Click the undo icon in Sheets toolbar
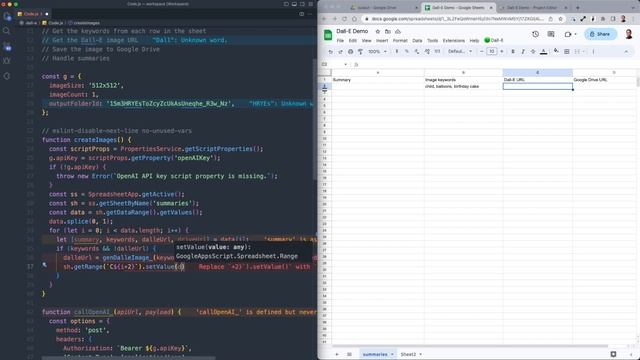 (x=331, y=52)
